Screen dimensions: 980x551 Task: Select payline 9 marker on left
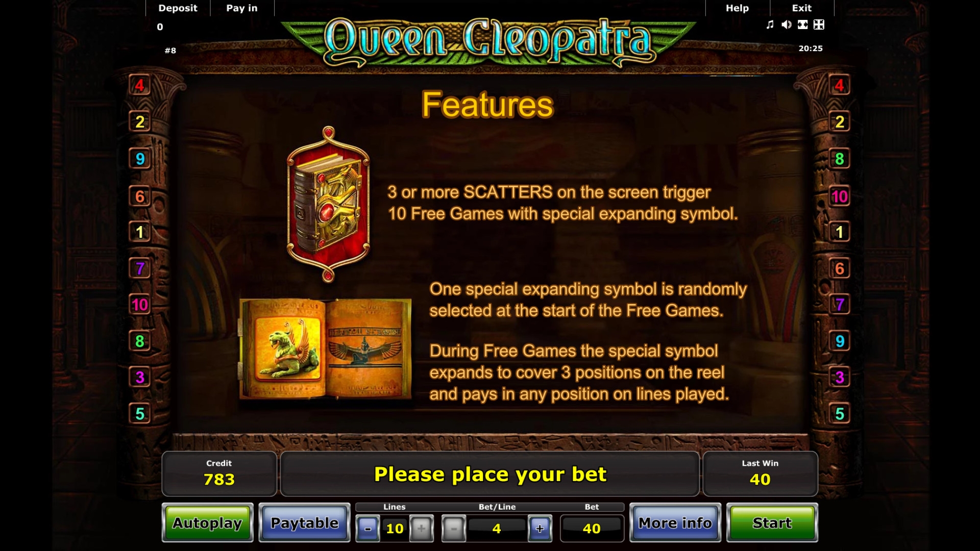pyautogui.click(x=139, y=159)
